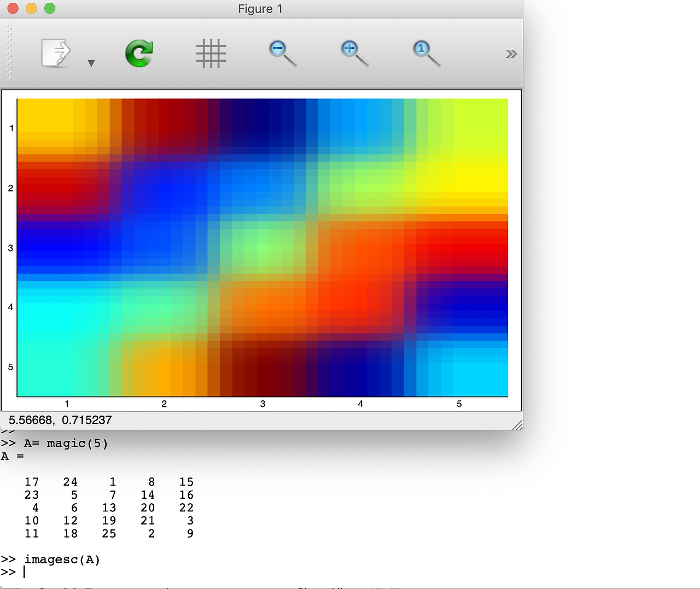Click the imagesc(A) command text
The image size is (700, 589).
62,559
